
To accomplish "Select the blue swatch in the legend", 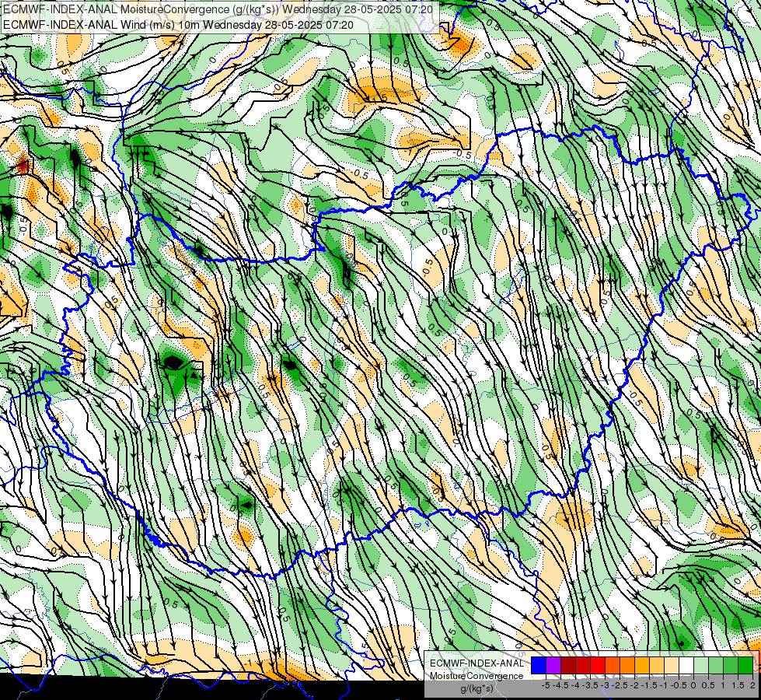I will tap(539, 665).
